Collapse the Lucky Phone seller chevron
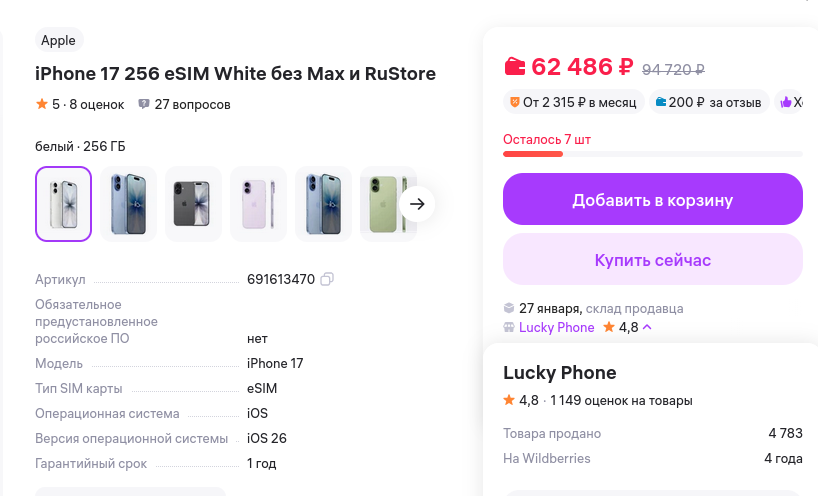This screenshot has height=496, width=818. (x=647, y=327)
